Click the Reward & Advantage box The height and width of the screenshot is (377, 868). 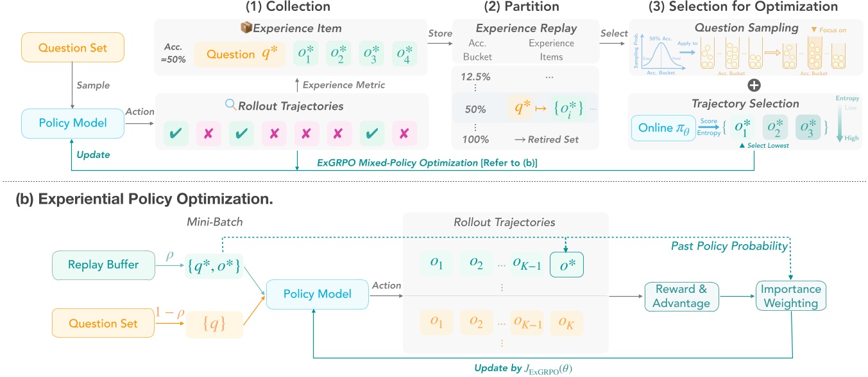(x=681, y=297)
